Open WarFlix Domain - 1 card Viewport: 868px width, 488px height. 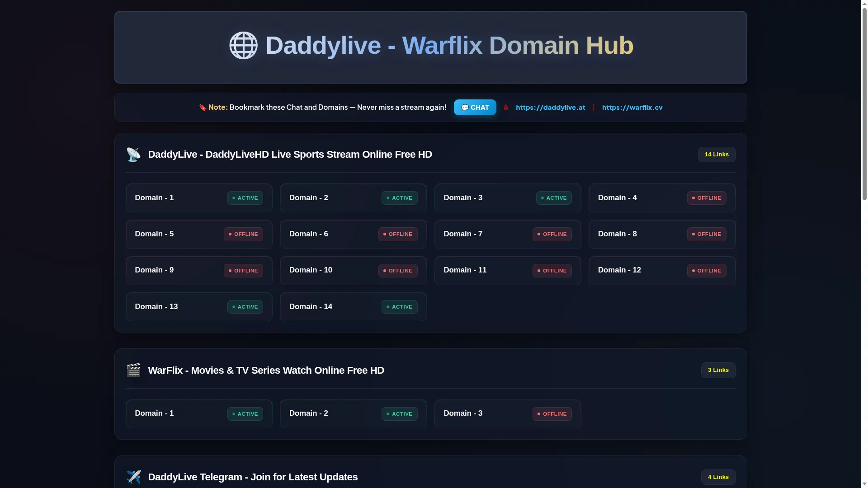pos(199,414)
